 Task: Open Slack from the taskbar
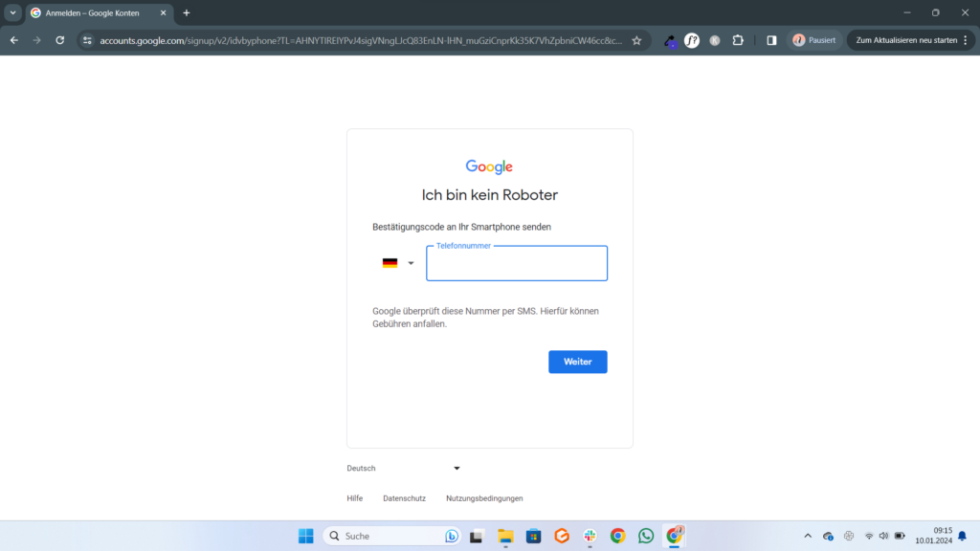[x=590, y=536]
